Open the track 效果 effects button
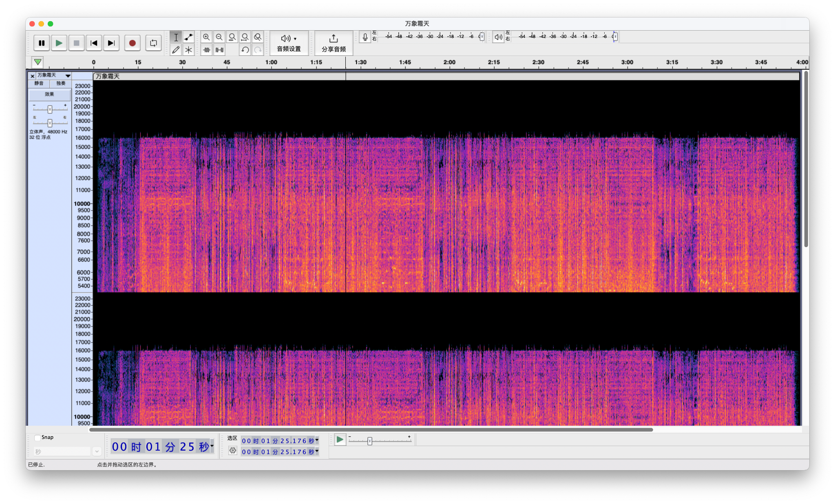 click(x=49, y=94)
